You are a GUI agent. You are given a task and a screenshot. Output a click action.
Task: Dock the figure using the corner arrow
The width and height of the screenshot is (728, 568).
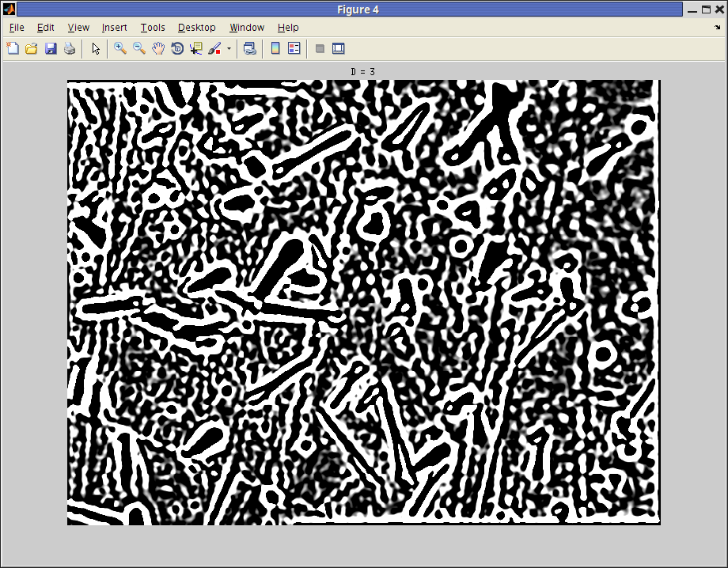coord(717,28)
